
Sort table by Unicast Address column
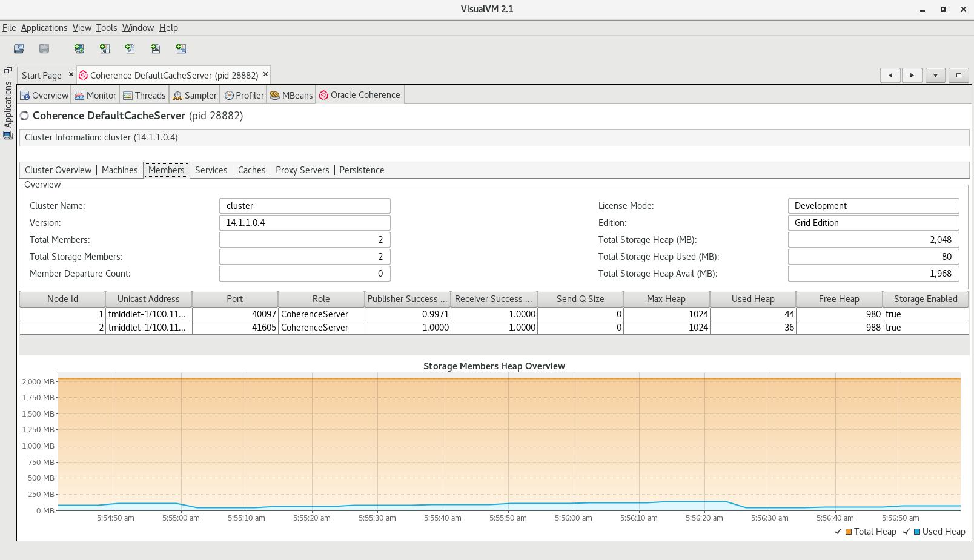(148, 299)
